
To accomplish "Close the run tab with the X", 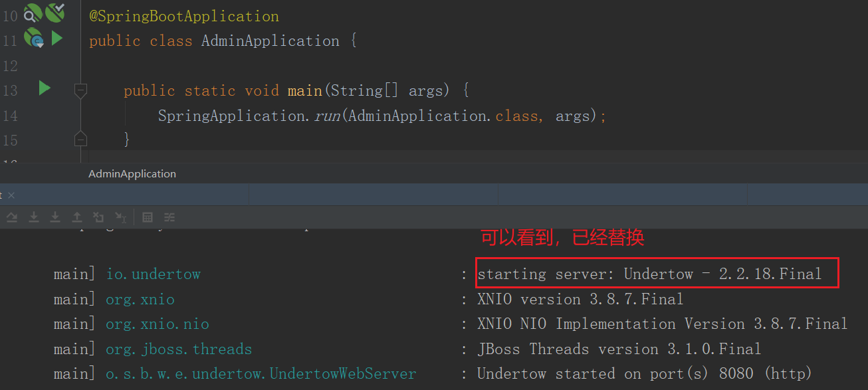I will point(11,195).
